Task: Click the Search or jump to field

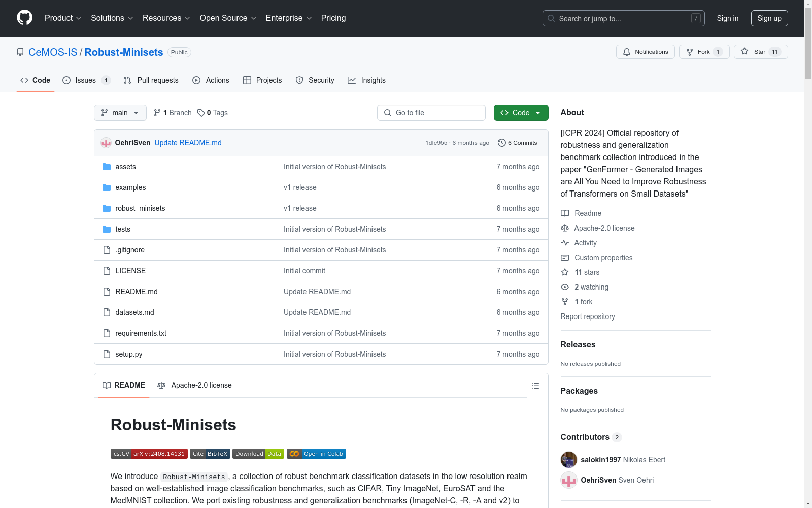Action: 624,18
